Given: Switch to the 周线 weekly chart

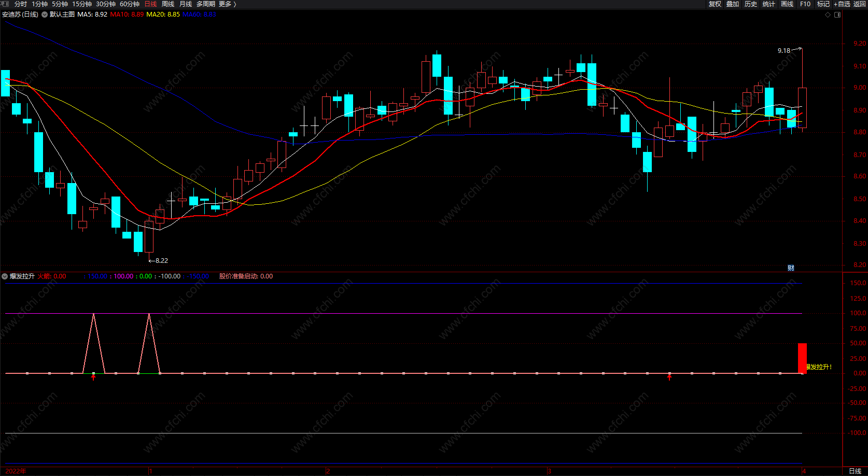Looking at the screenshot, I should pyautogui.click(x=168, y=4).
